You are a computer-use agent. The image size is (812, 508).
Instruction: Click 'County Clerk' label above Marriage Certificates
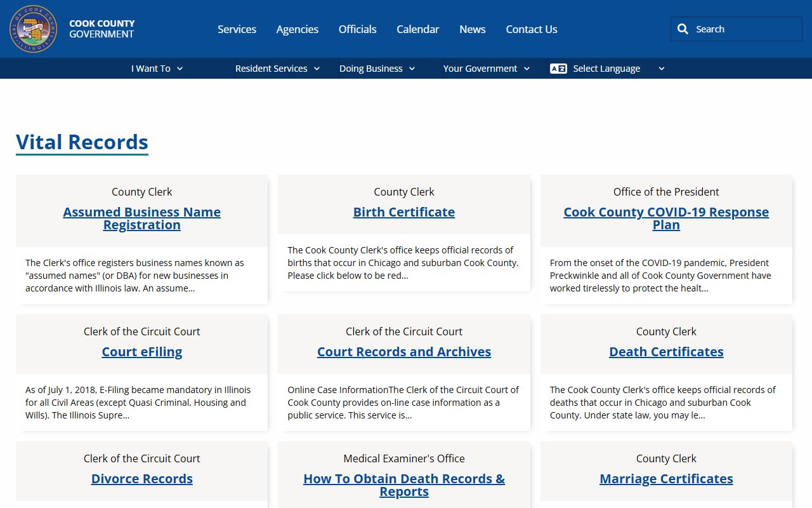click(x=666, y=458)
